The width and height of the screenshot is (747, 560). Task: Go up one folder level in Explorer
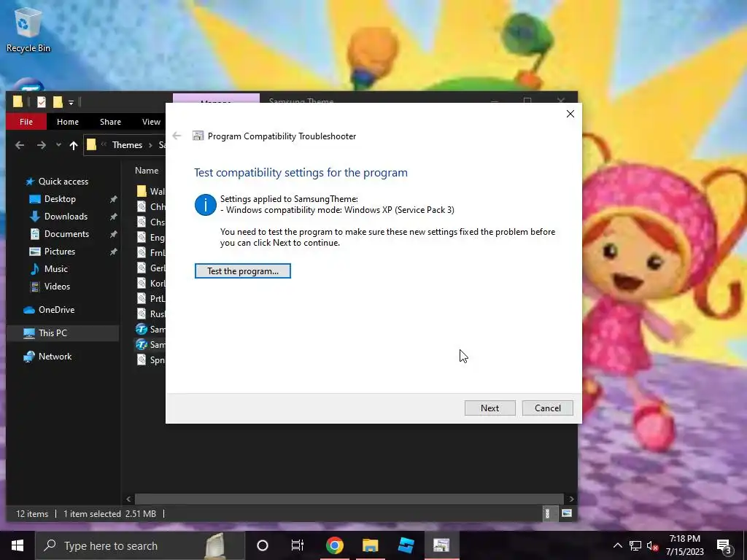pos(74,145)
